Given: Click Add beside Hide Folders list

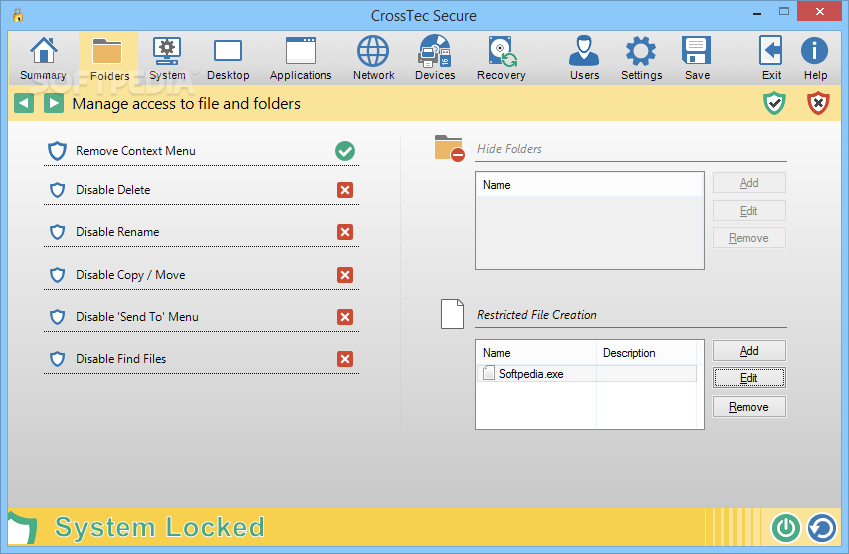Looking at the screenshot, I should pyautogui.click(x=749, y=183).
